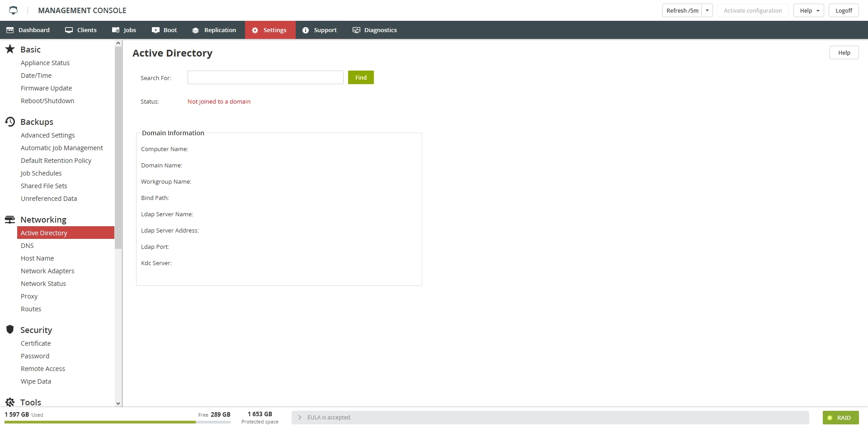
Task: Open the Refresh interval dropdown arrow
Action: click(707, 10)
